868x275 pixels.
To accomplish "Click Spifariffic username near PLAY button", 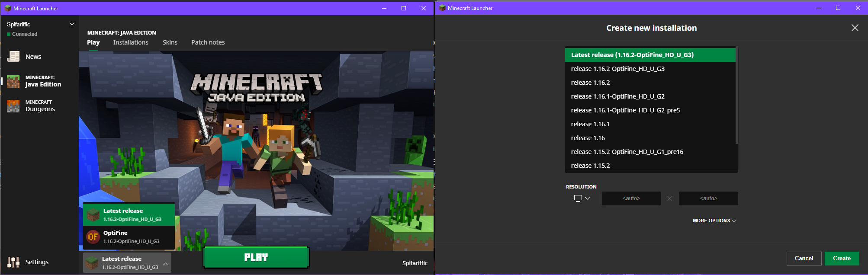I will 415,263.
